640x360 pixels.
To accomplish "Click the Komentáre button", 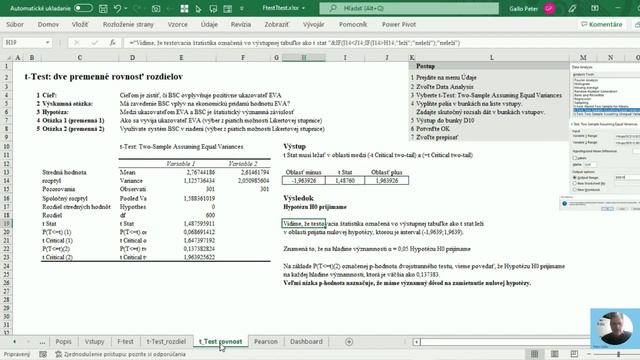I will (602, 24).
